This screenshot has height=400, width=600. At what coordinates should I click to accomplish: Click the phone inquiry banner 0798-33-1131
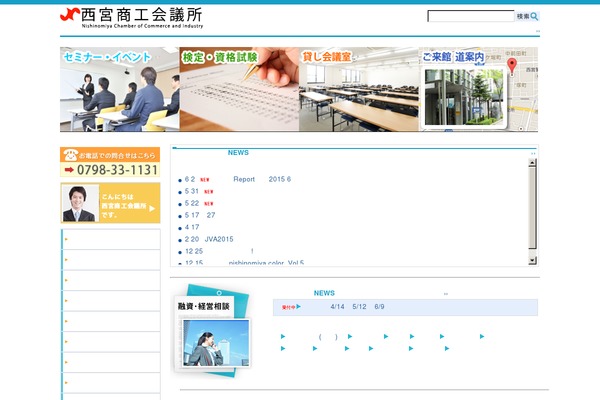click(x=110, y=162)
